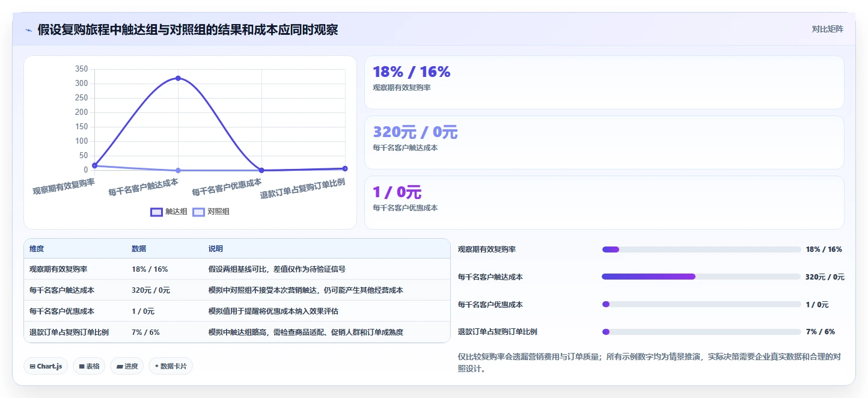Click the 维度 table column header
This screenshot has height=398, width=868.
pyautogui.click(x=37, y=249)
